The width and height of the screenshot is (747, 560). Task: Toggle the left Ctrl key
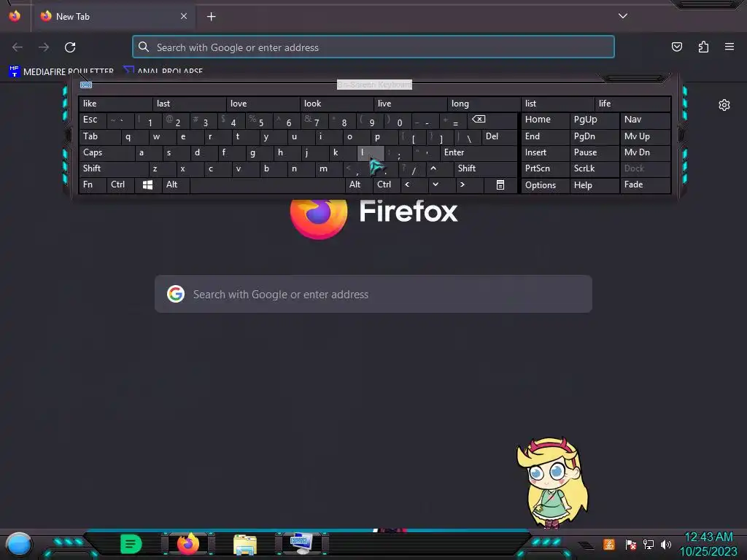pos(120,184)
